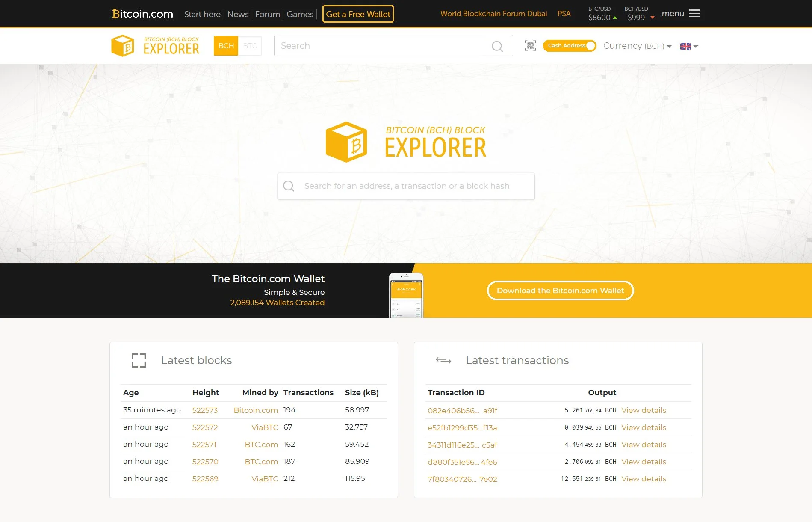Open transaction d880f351e56... 4fe6
Image resolution: width=812 pixels, height=522 pixels.
click(x=462, y=462)
